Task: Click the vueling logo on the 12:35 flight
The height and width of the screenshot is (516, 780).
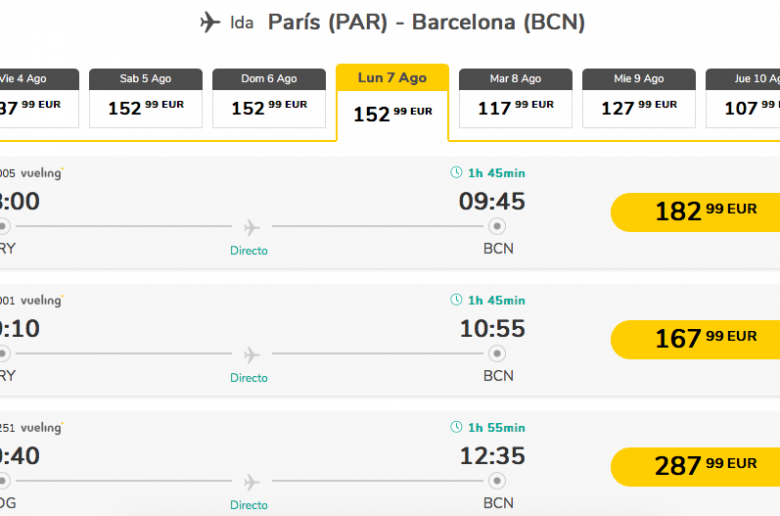Action: coord(42,428)
